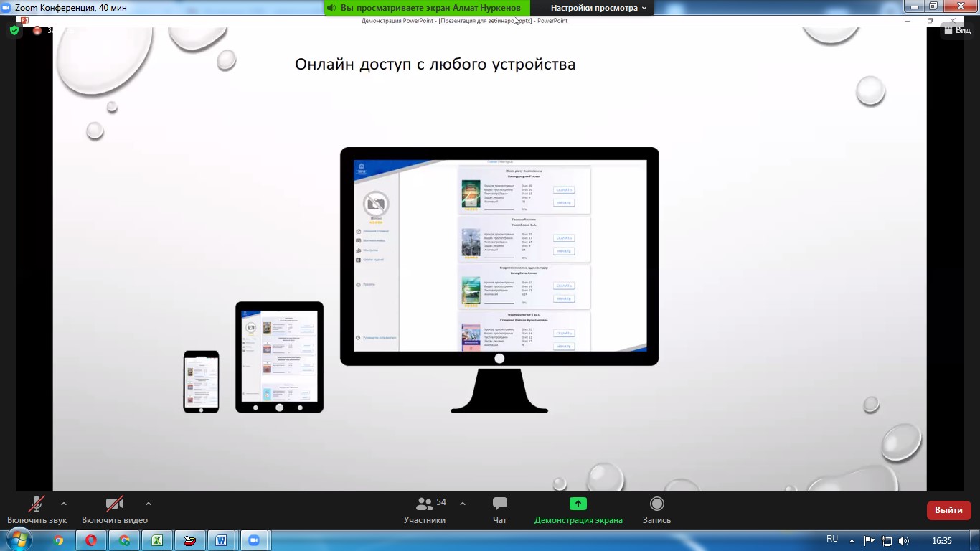Click the system tray volume speaker icon
The image size is (980, 551).
click(904, 540)
